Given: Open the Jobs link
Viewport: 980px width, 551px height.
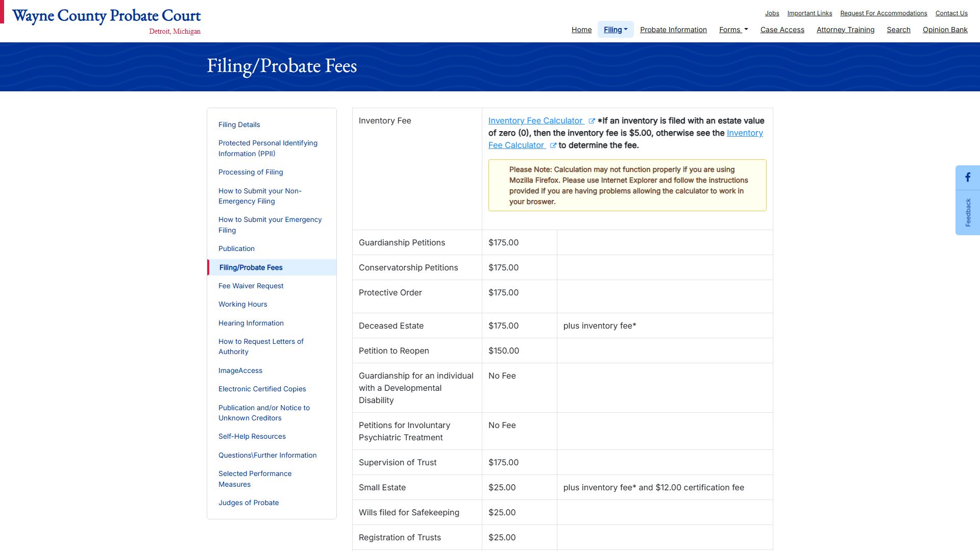Looking at the screenshot, I should (772, 13).
